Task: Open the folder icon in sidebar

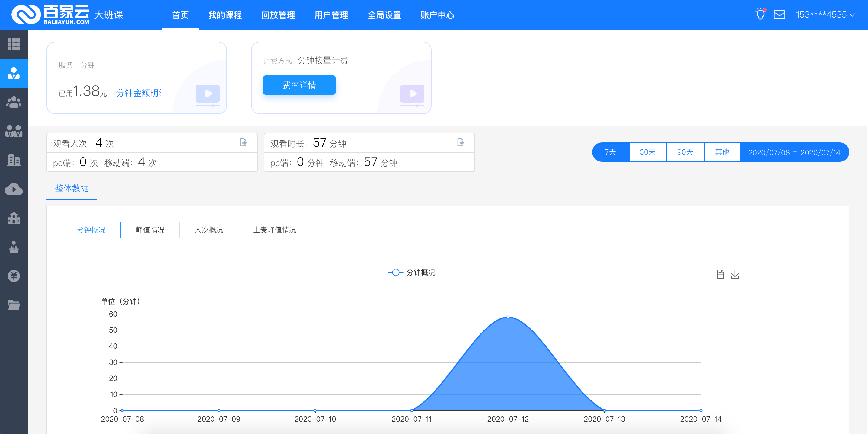Action: coord(14,305)
